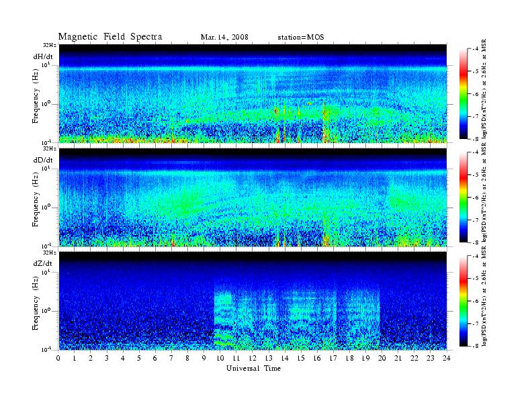Screen dimensions: 532x411
Task: Click hour "6" on the Universal Time axis
Action: (155, 358)
